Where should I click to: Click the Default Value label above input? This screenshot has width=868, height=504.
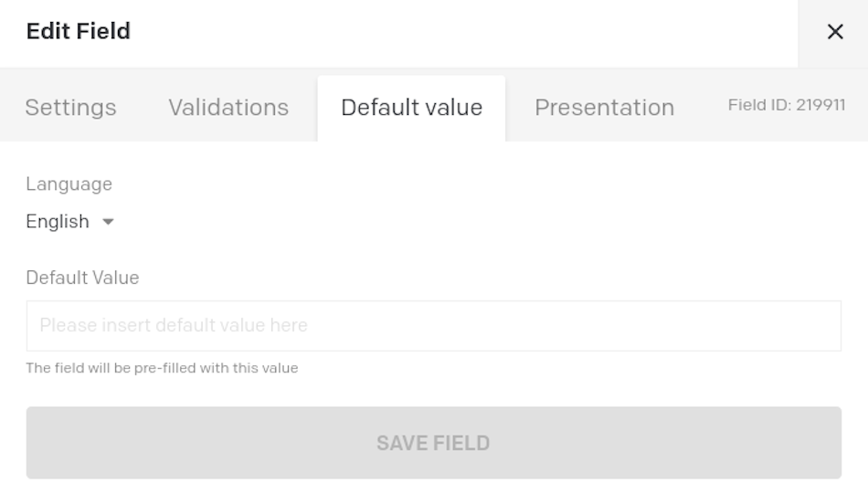(82, 278)
